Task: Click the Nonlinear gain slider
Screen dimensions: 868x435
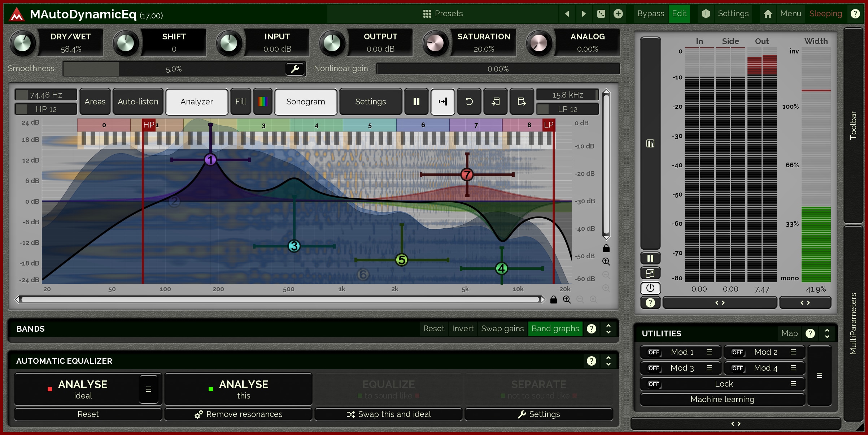Action: pos(498,69)
